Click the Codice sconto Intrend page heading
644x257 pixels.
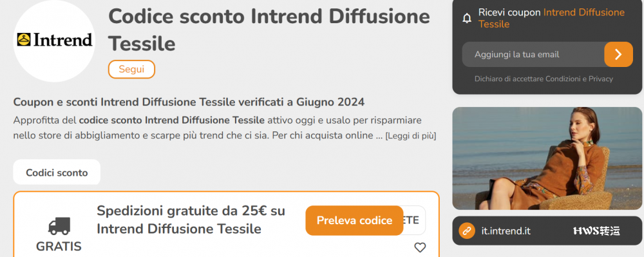[x=269, y=30]
